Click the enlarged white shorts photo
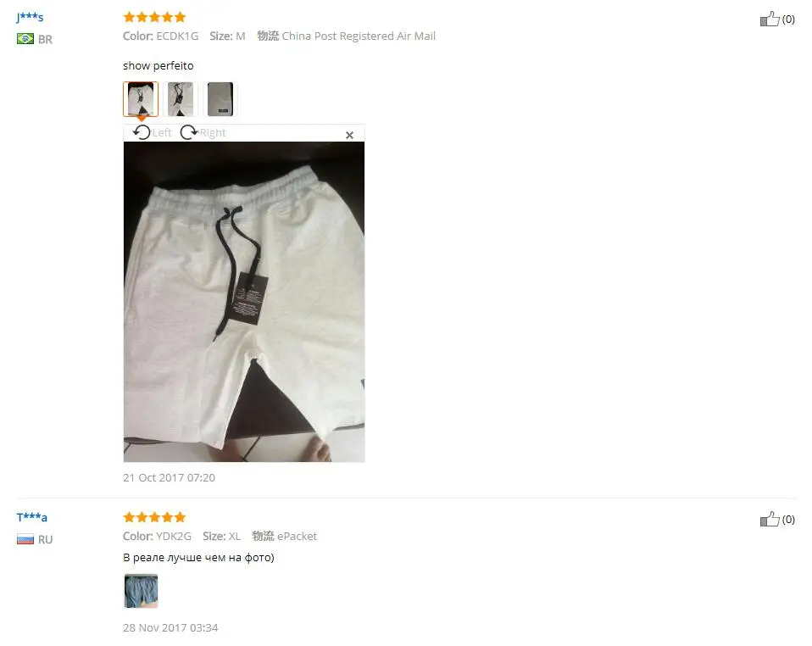 click(244, 302)
